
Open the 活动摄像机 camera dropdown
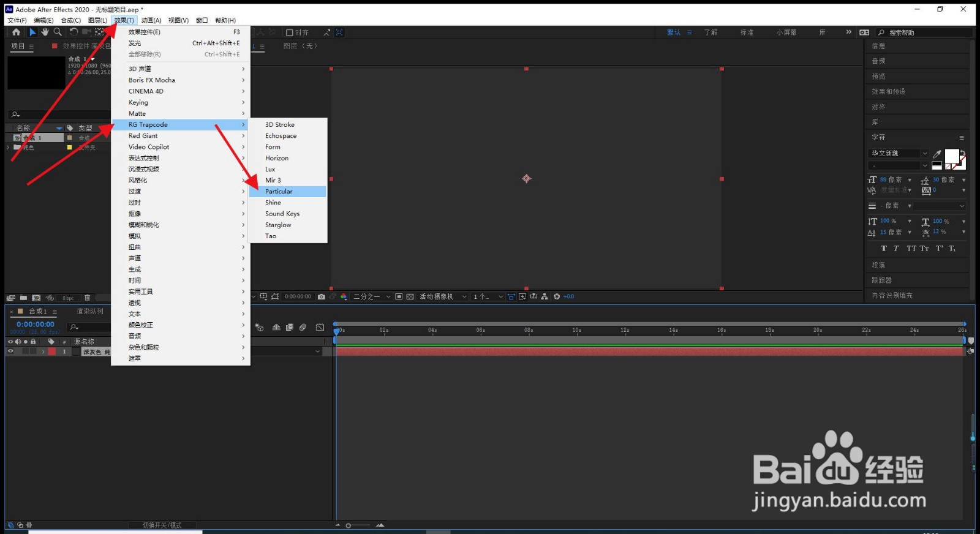(x=443, y=296)
